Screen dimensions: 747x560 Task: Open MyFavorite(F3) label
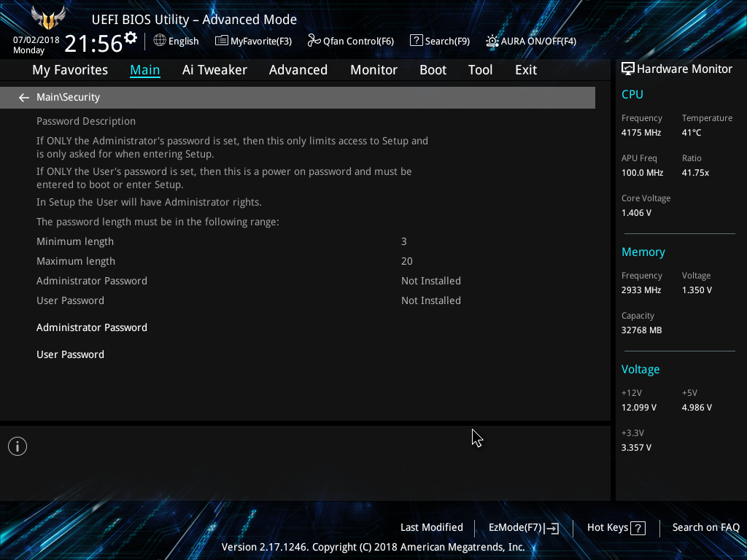click(x=261, y=42)
